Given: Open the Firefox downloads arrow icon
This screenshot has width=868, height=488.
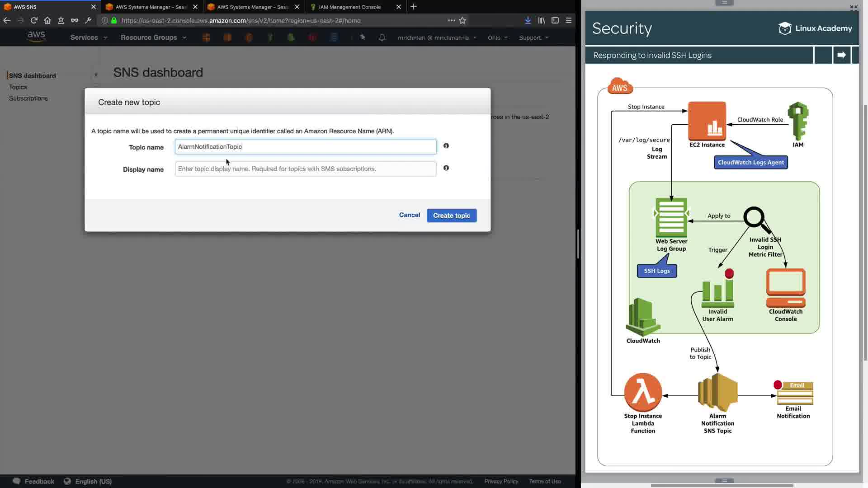Looking at the screenshot, I should (528, 20).
